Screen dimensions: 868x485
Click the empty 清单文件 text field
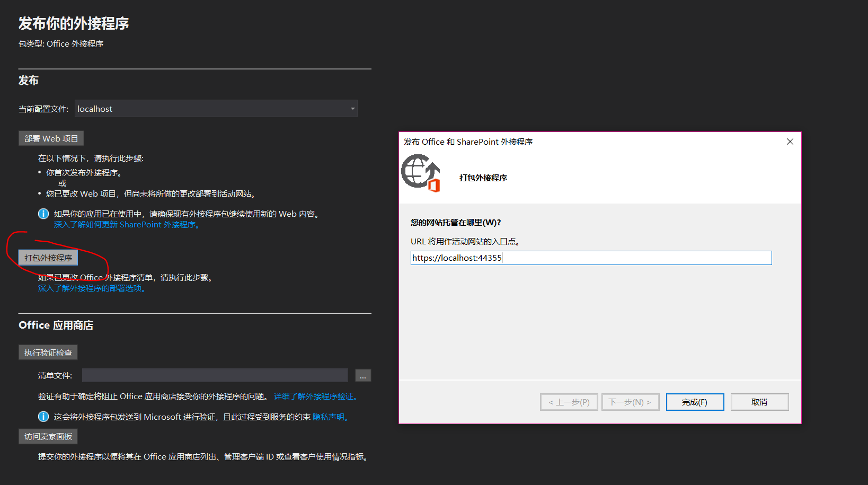[x=215, y=375]
